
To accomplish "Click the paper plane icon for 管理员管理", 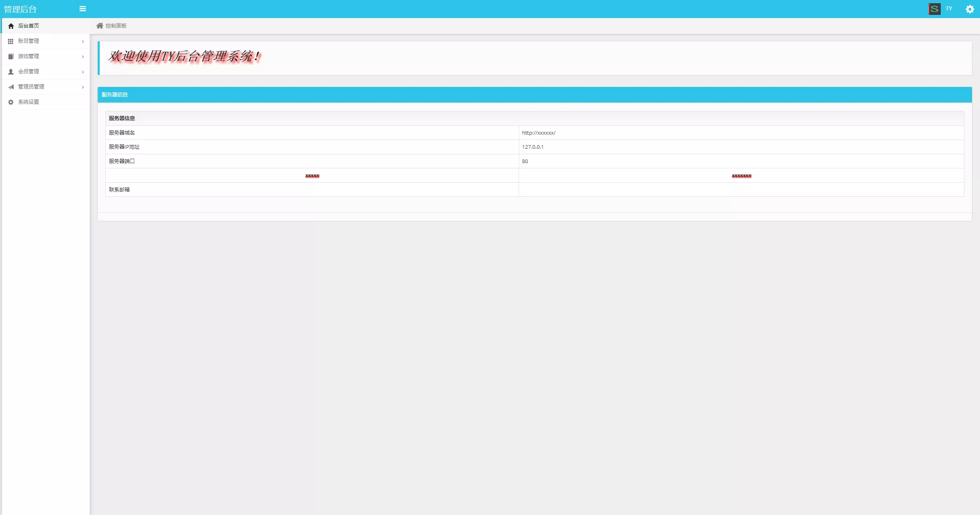I will click(x=11, y=87).
